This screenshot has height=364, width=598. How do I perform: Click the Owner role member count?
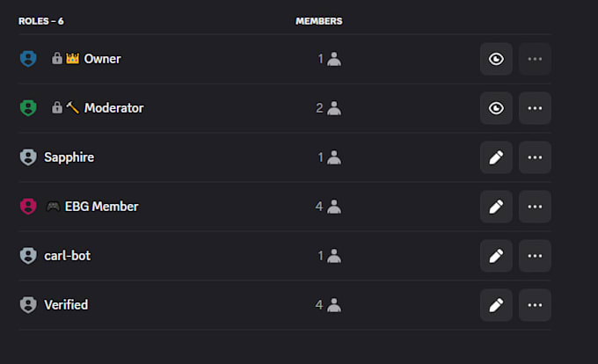pos(330,59)
